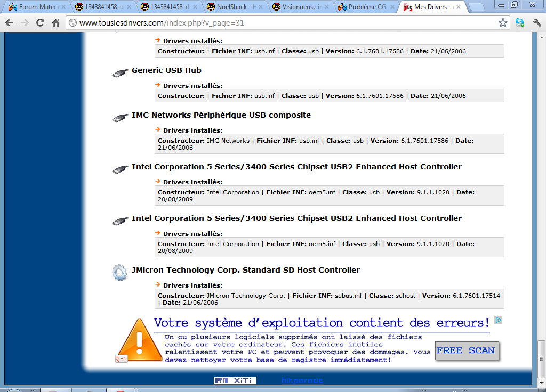This screenshot has height=392, width=546.
Task: Click the FREE SCAN button
Action: [467, 350]
